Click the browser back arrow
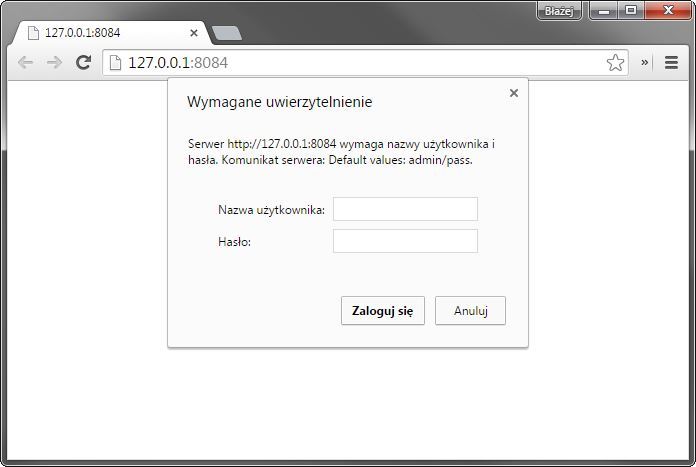The height and width of the screenshot is (467, 696). [x=25, y=63]
